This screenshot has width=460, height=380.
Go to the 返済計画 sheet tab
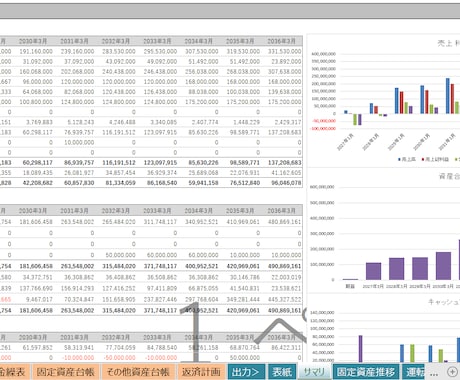pos(201,372)
